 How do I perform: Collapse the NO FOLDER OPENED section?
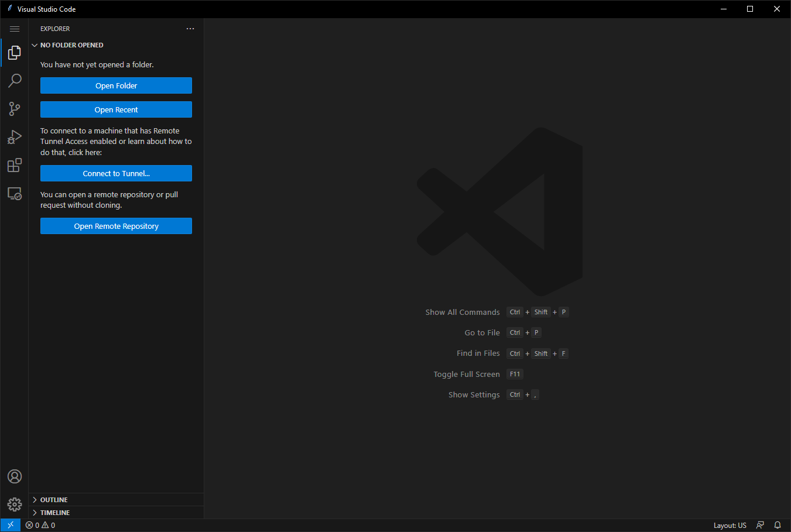(70, 44)
